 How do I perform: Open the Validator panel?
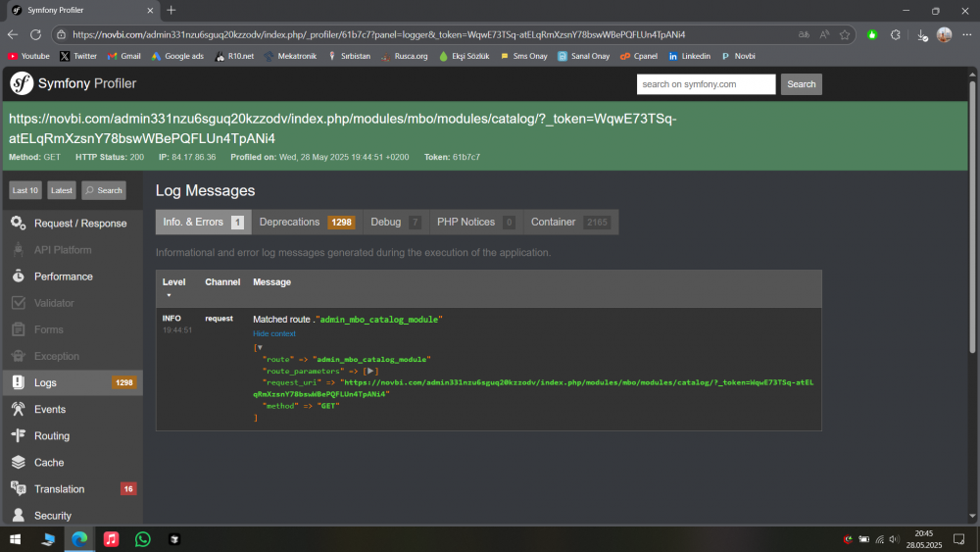[73, 303]
